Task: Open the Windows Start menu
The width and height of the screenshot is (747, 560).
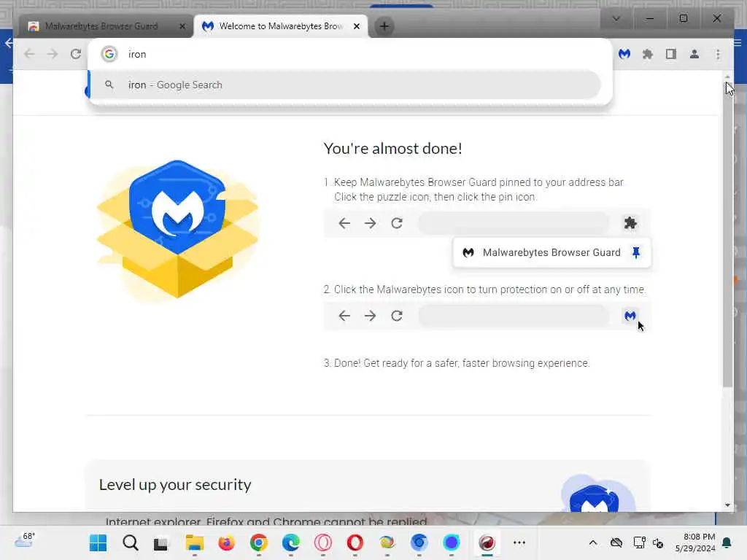Action: tap(98, 542)
